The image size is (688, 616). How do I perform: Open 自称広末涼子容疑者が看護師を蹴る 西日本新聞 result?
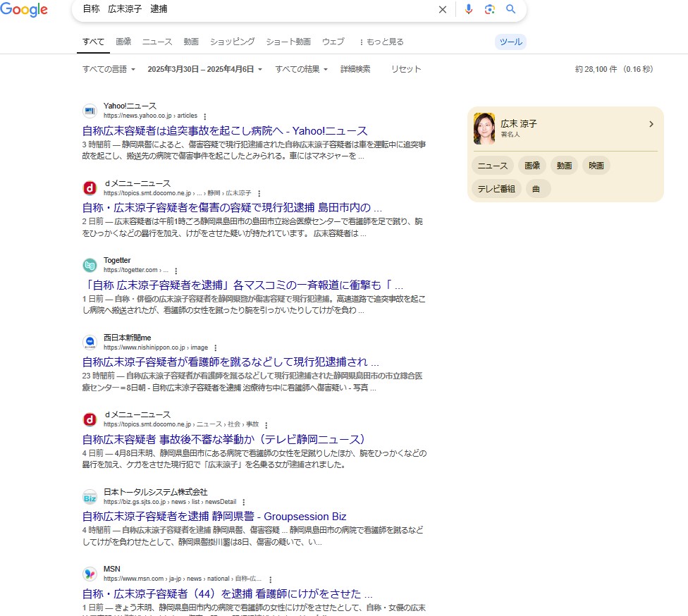pos(231,362)
